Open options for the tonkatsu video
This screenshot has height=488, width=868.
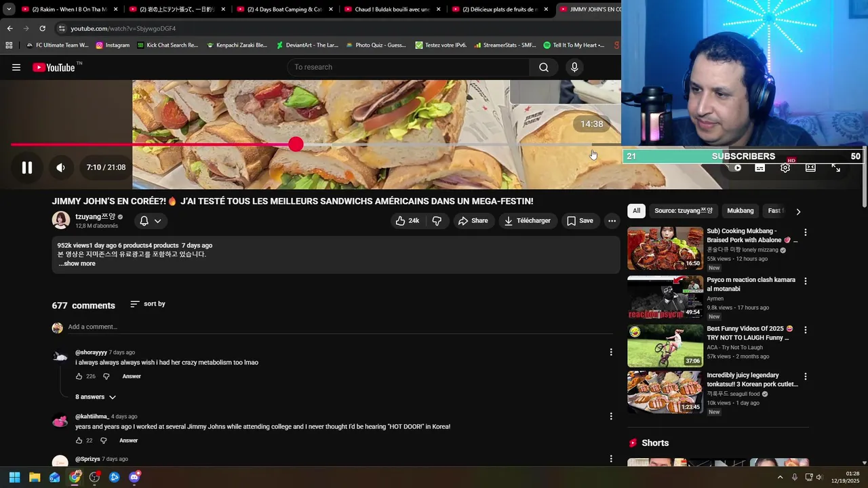(806, 376)
